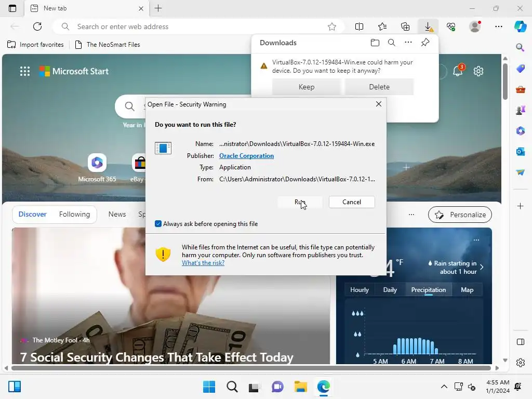Switch to the Discover feed tab

tap(33, 214)
